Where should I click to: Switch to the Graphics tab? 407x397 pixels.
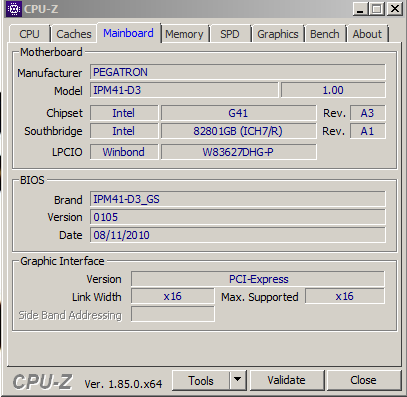tap(278, 34)
